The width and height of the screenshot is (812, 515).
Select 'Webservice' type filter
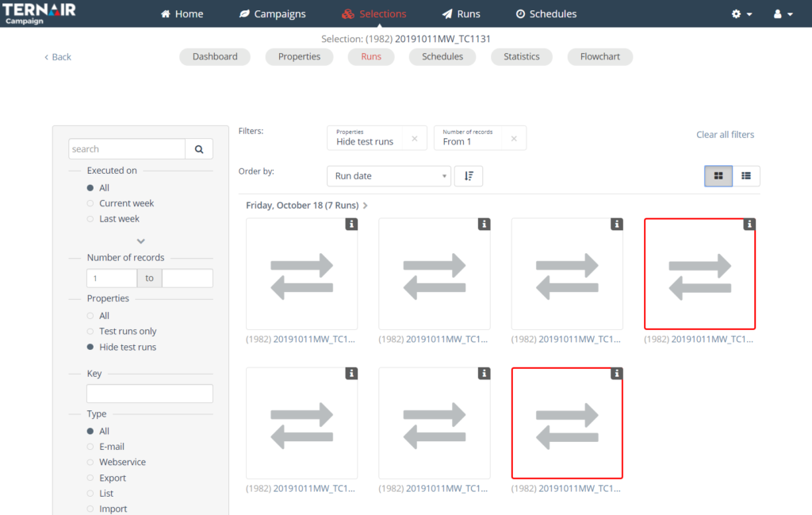click(x=90, y=462)
